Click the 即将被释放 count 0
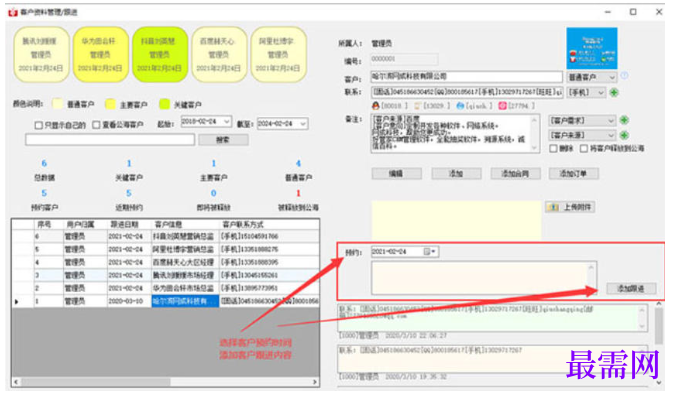 (213, 193)
